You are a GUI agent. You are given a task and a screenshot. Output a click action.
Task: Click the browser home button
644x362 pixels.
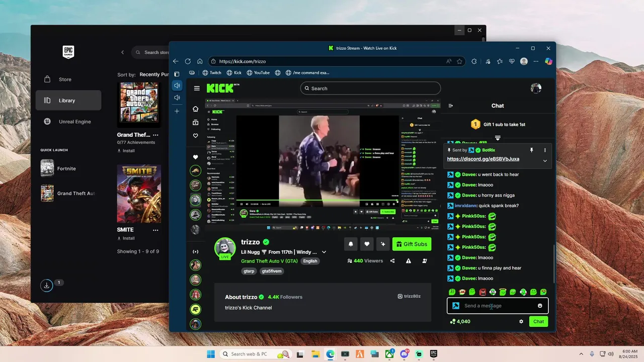[x=200, y=61]
